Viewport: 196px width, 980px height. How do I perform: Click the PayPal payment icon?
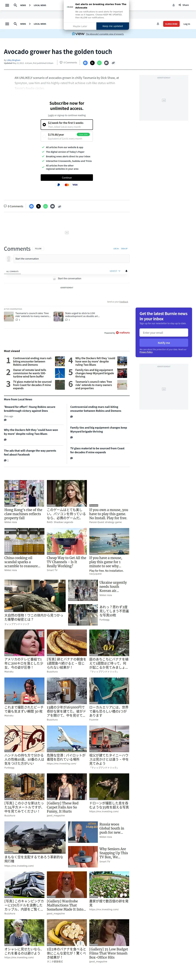point(59,185)
